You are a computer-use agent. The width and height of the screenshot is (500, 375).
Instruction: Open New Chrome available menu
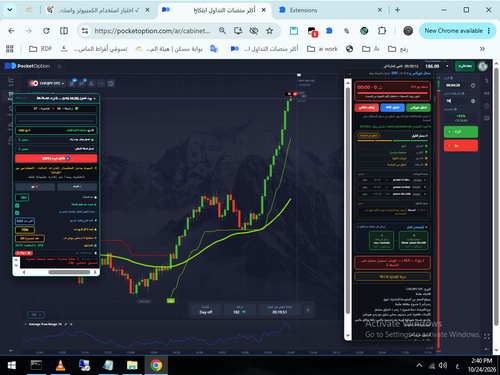pos(458,31)
